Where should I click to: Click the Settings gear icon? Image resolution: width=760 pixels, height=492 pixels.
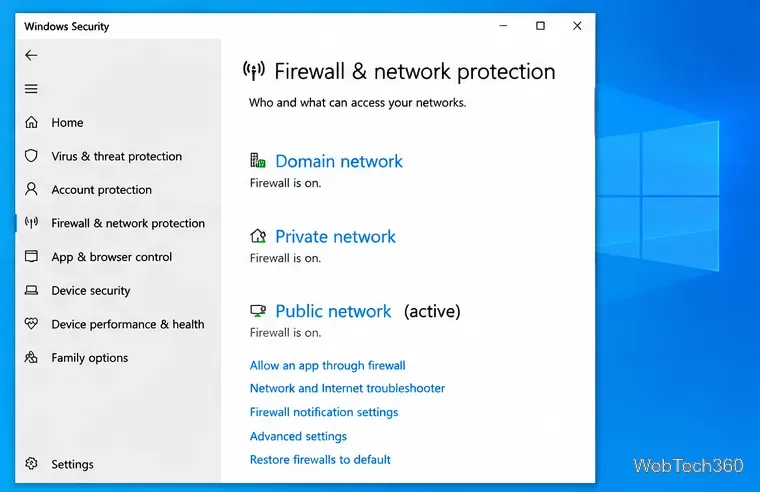point(31,463)
